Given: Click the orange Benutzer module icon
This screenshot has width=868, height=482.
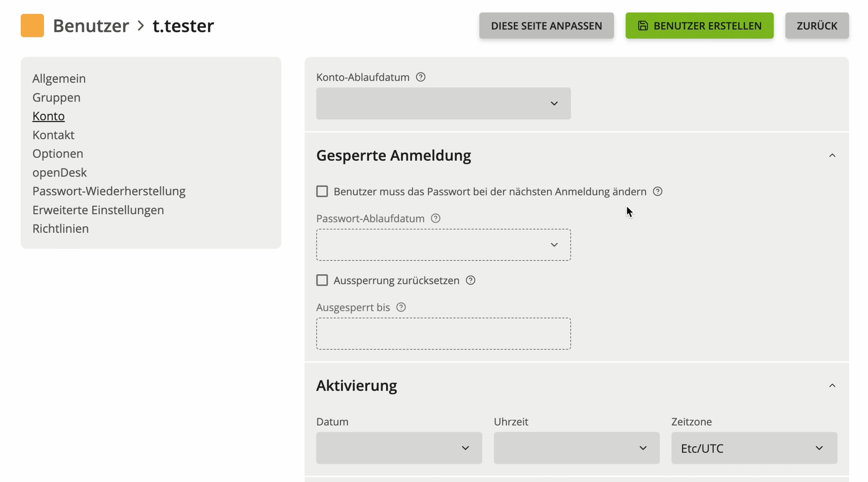Looking at the screenshot, I should (x=32, y=26).
